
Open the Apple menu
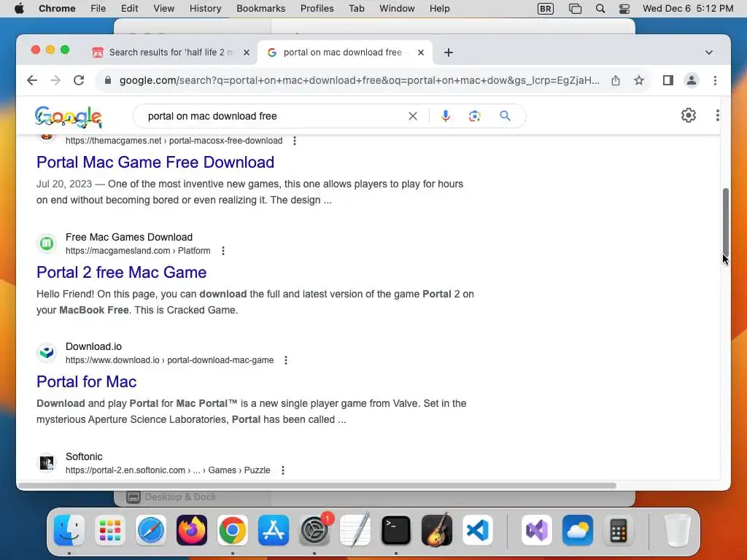19,8
